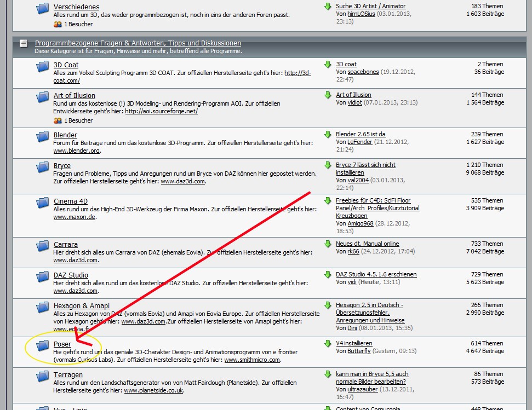Click the Hexagon & Amapi folder icon

pyautogui.click(x=42, y=307)
